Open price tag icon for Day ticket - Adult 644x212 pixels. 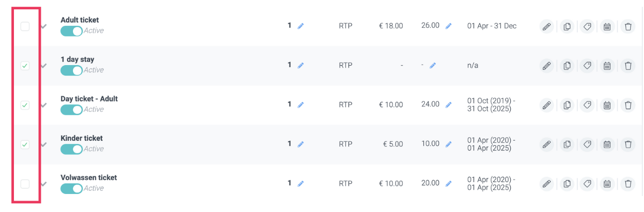(587, 105)
